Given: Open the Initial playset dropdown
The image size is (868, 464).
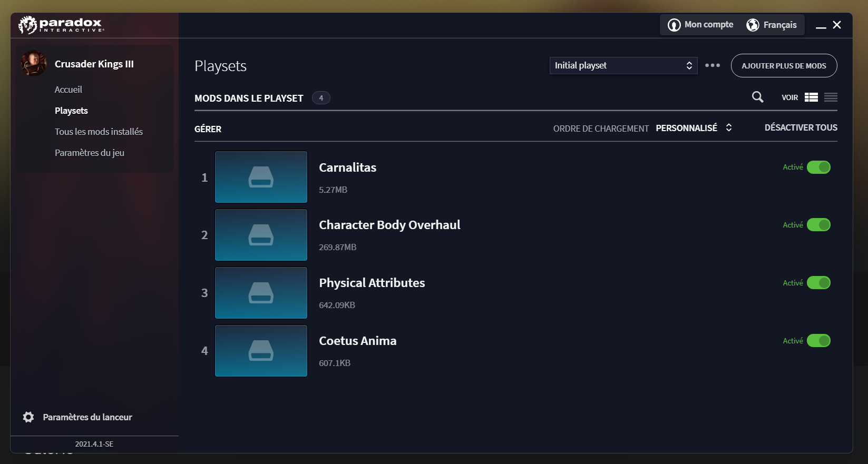Looking at the screenshot, I should point(623,65).
